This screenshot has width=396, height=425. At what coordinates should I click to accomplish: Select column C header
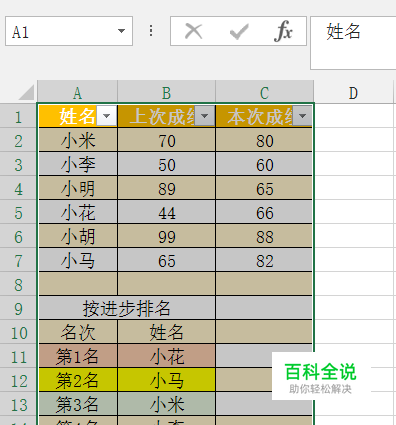265,92
